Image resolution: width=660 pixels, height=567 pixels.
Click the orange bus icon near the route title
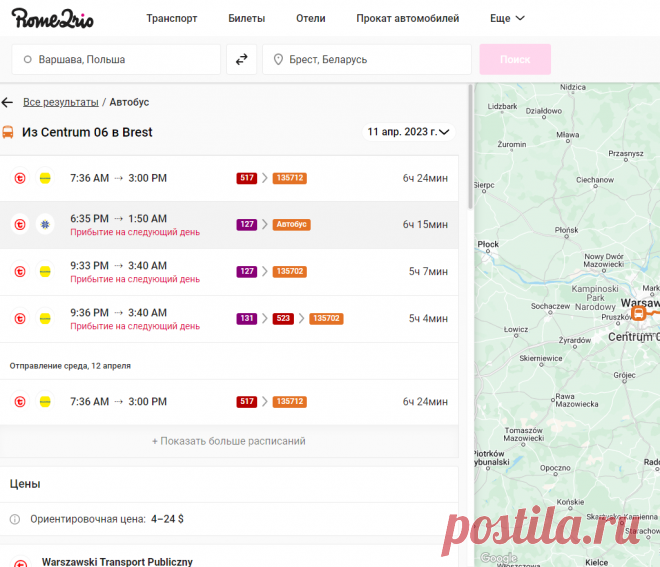[x=8, y=132]
